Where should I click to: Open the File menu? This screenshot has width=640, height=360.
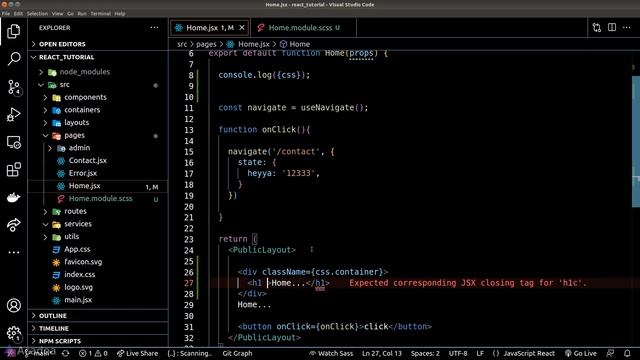(6, 13)
